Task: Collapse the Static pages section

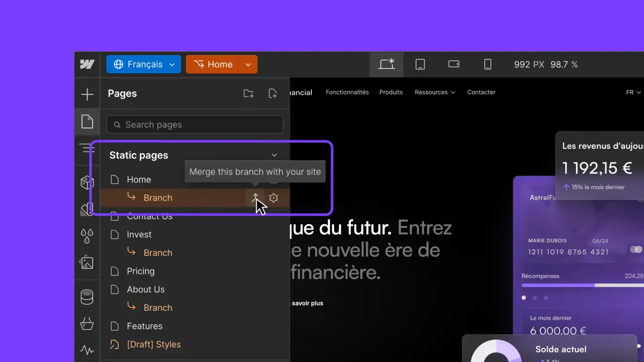Action: click(274, 155)
